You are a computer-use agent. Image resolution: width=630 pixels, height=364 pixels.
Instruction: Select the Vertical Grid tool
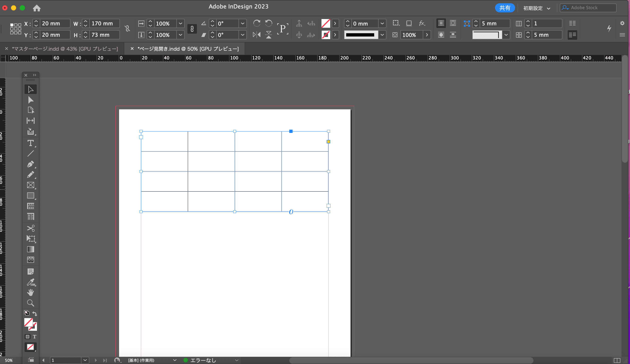pyautogui.click(x=30, y=217)
